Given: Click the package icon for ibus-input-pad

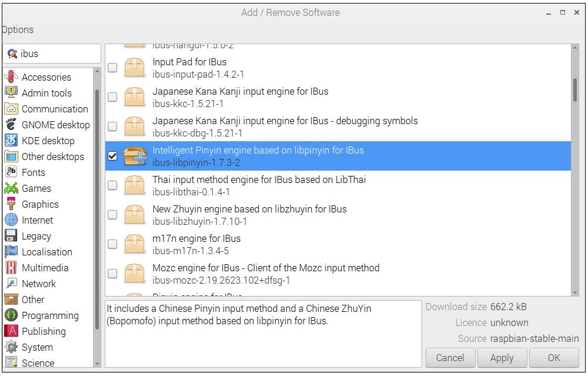Looking at the screenshot, I should tap(134, 68).
